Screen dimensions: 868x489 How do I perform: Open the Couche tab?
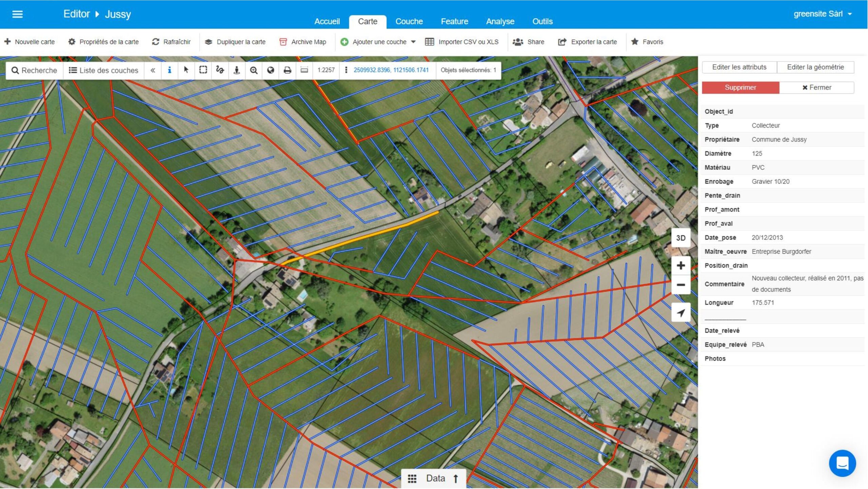point(409,21)
